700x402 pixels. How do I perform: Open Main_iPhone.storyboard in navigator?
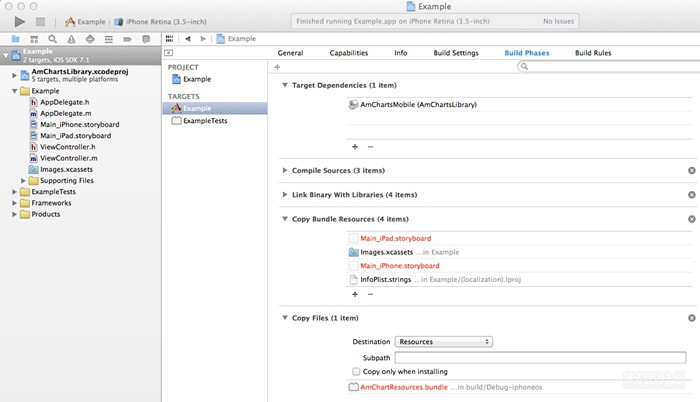click(x=79, y=124)
